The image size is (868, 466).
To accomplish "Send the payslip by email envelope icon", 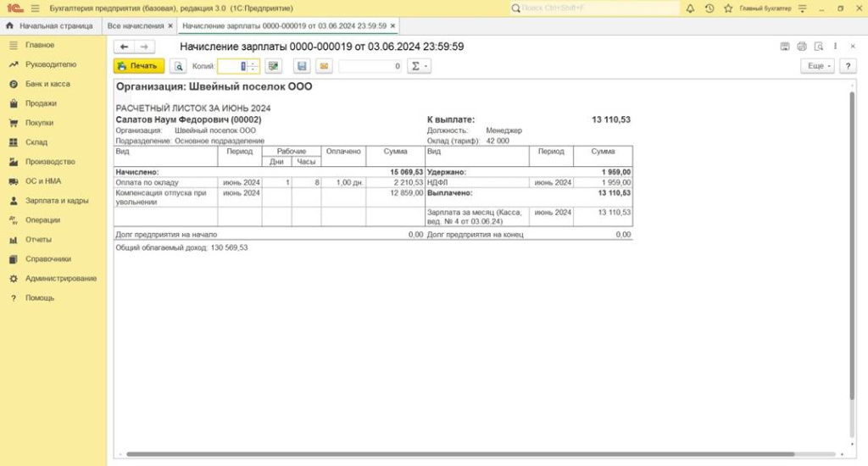I will coord(324,66).
